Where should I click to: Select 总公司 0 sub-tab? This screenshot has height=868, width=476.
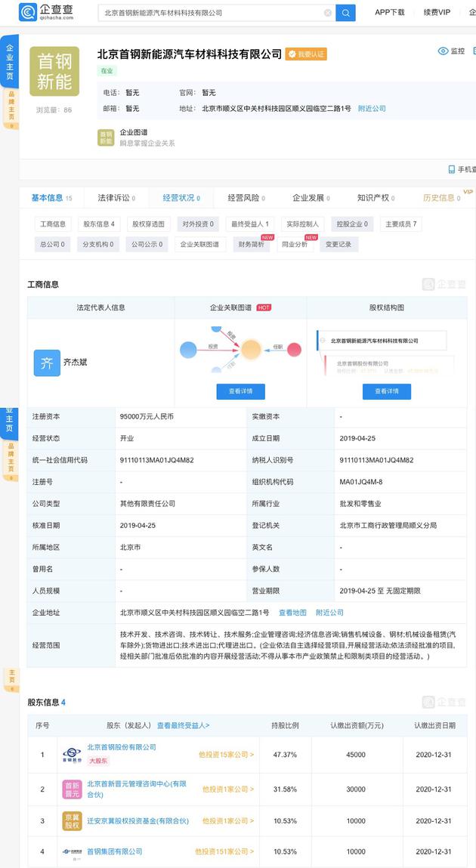53,244
